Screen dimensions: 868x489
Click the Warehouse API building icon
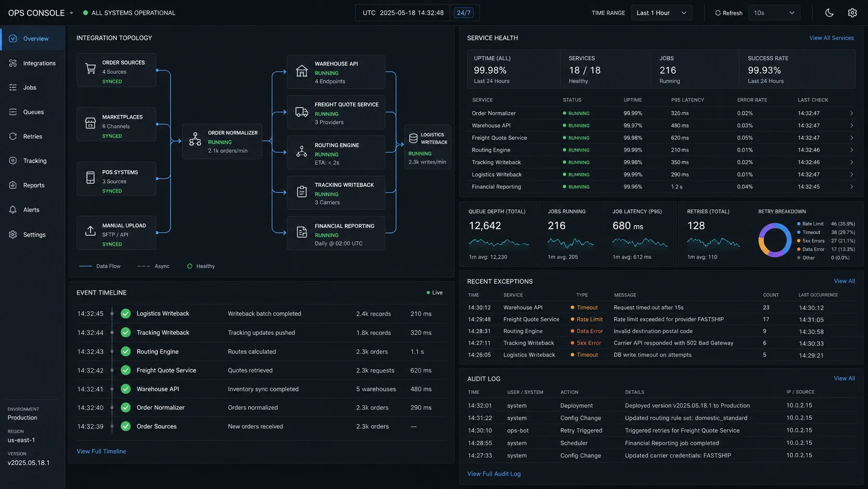(x=302, y=71)
